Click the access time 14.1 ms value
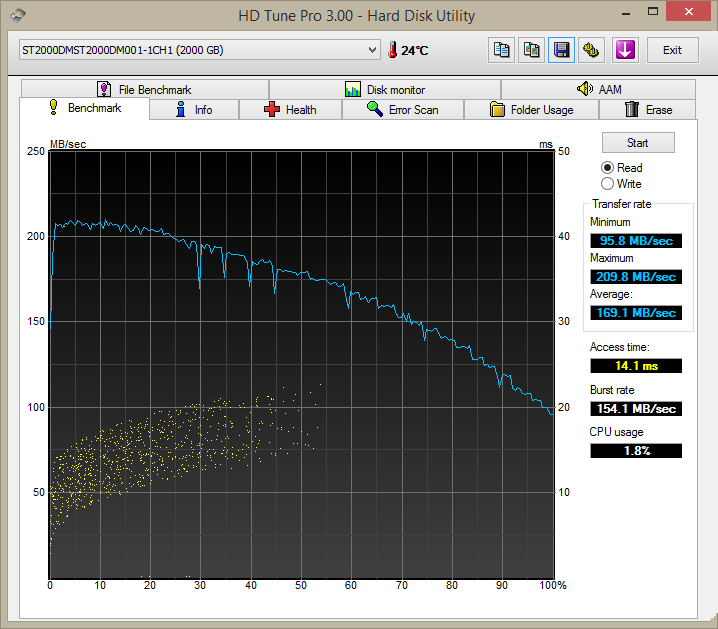 (636, 366)
